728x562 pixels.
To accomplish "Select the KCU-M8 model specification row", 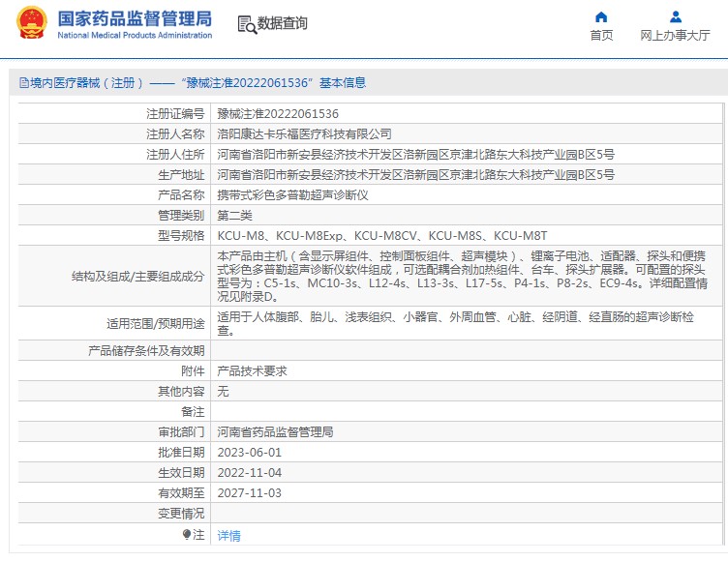I will 382,236.
